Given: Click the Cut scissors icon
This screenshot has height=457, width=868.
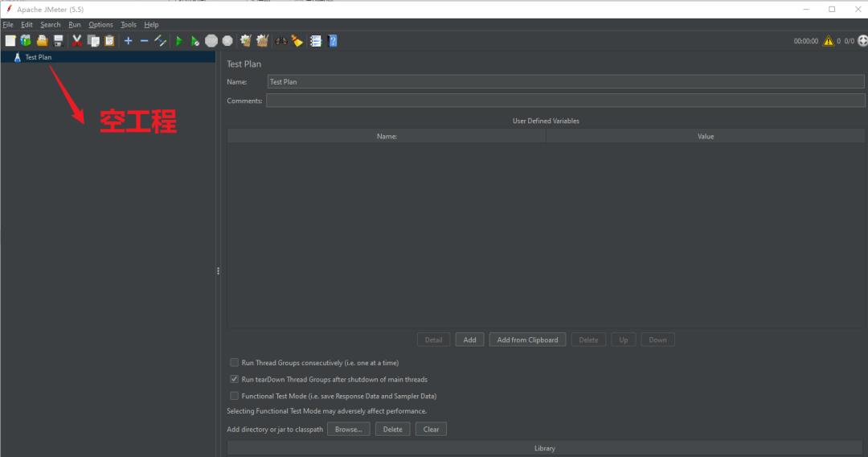Looking at the screenshot, I should [x=77, y=41].
